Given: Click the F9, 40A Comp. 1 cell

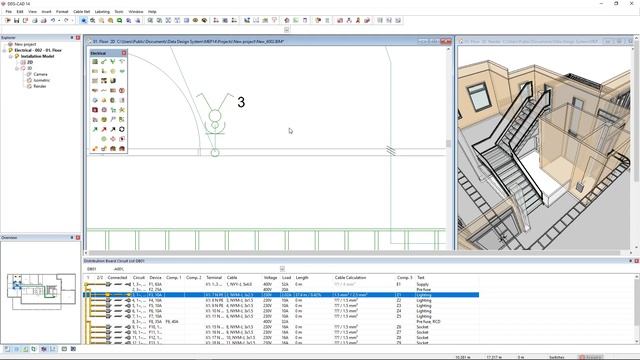Looking at the screenshot, I should point(172,322).
